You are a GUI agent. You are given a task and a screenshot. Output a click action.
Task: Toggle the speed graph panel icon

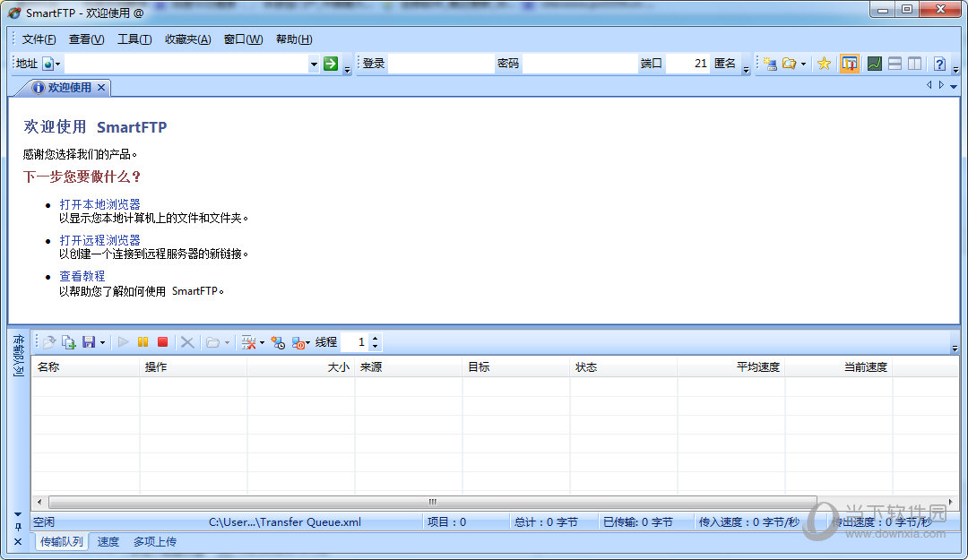click(x=874, y=64)
